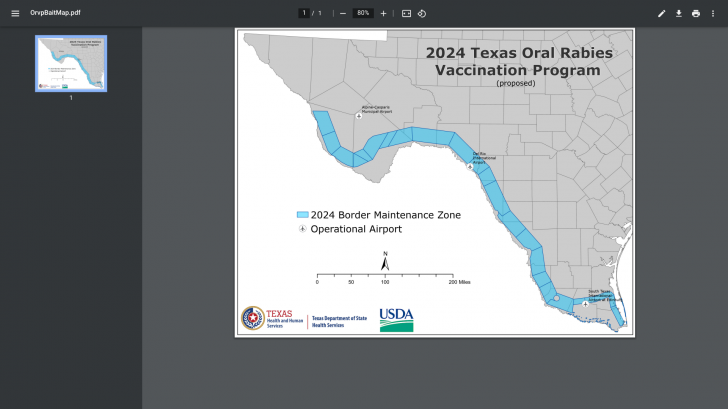Rotate the document counterclockwise
728x409 pixels.
coord(422,13)
